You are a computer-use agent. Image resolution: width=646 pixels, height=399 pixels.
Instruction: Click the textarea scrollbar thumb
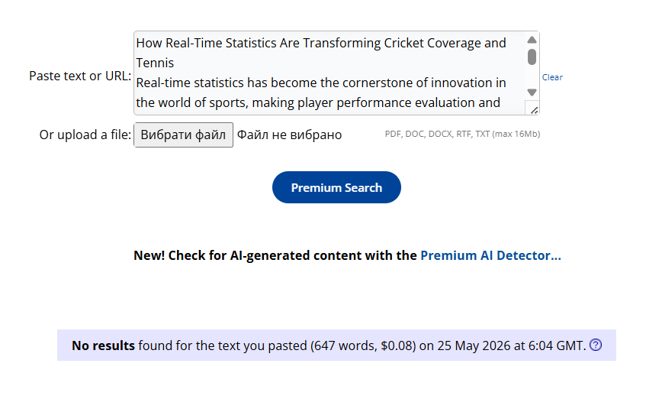click(531, 57)
